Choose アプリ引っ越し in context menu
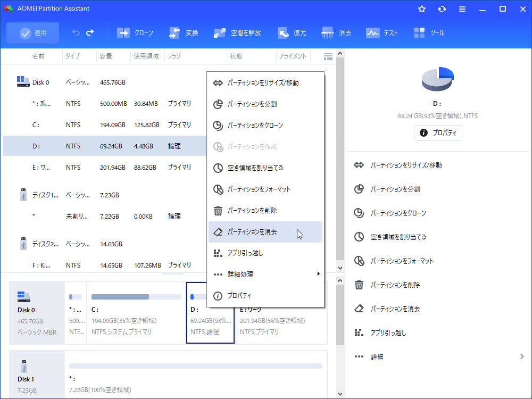Viewport: 532px width, 399px height. tap(265, 253)
